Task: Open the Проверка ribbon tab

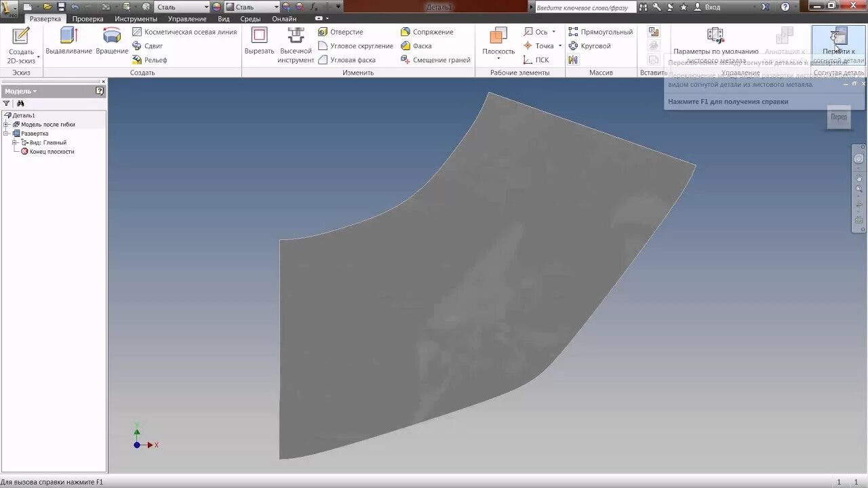Action: pyautogui.click(x=88, y=19)
